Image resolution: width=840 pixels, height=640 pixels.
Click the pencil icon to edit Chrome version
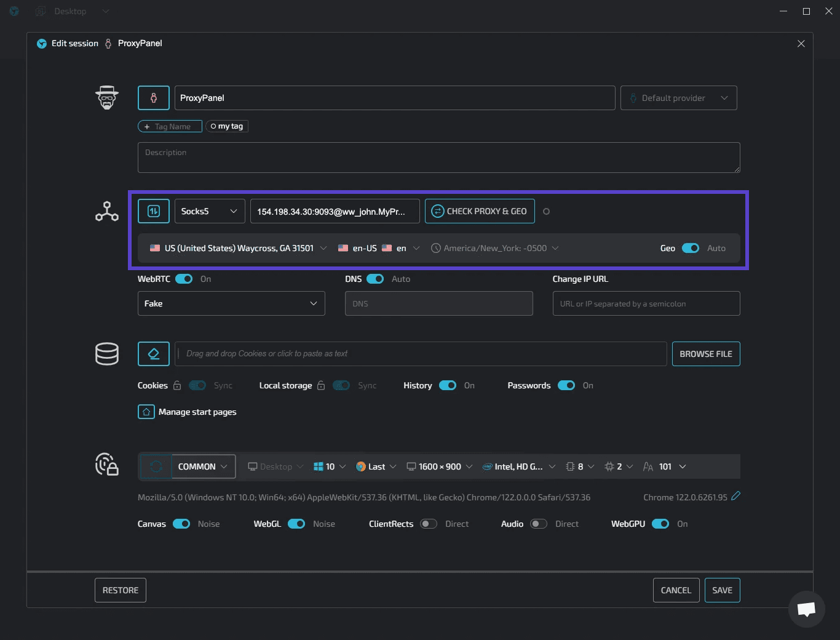click(x=735, y=496)
